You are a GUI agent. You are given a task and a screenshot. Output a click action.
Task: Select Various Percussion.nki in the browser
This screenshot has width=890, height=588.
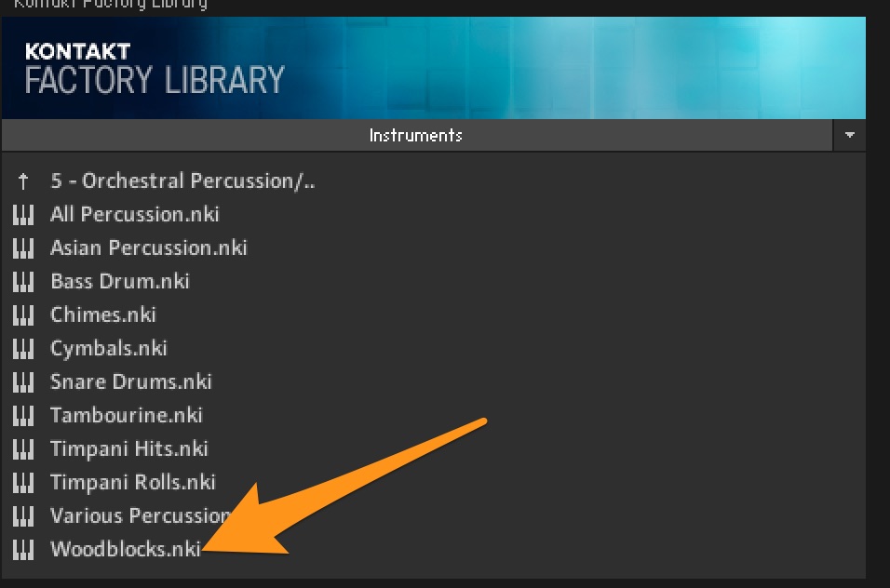tap(140, 515)
